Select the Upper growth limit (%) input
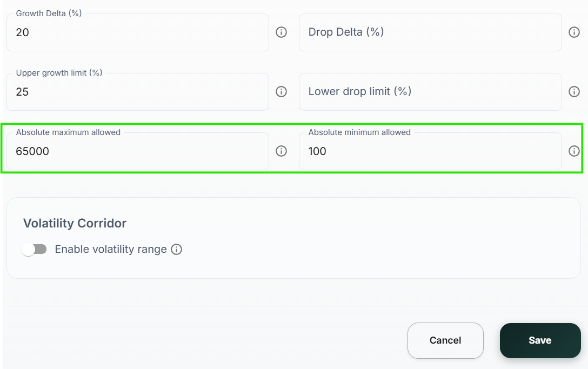The width and height of the screenshot is (588, 369). tap(137, 92)
